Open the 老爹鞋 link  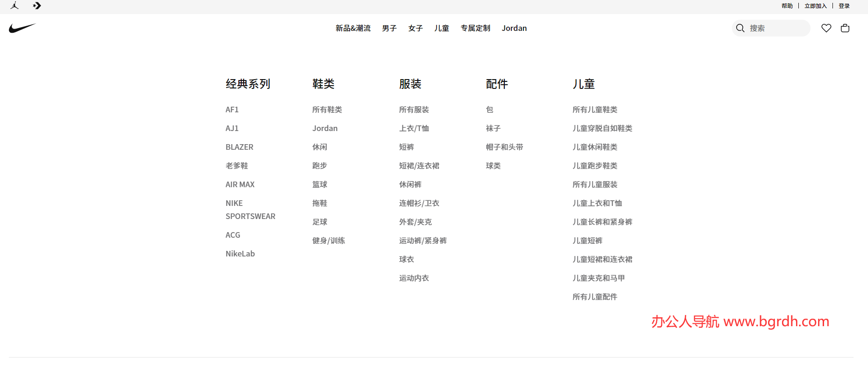[237, 166]
